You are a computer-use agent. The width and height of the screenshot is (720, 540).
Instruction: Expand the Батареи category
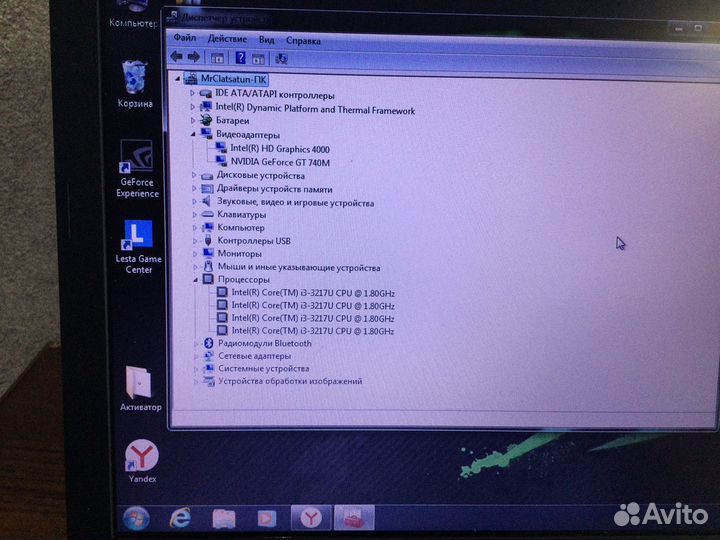pos(193,120)
